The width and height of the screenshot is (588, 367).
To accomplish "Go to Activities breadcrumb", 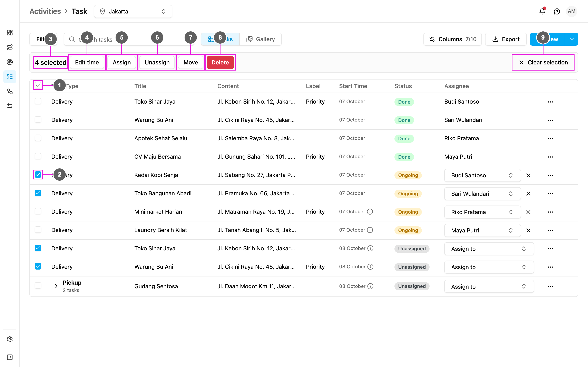I will pyautogui.click(x=45, y=11).
